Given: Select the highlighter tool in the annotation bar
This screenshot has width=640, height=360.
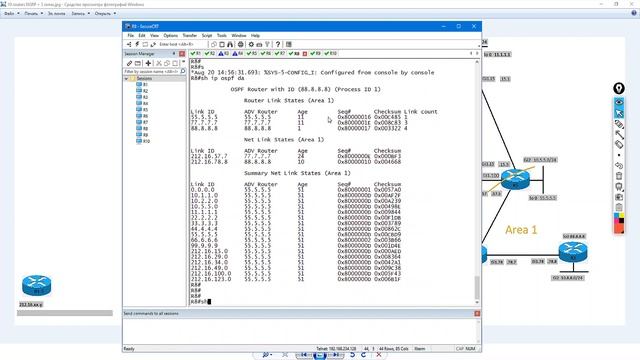Looking at the screenshot, I should click(x=619, y=124).
